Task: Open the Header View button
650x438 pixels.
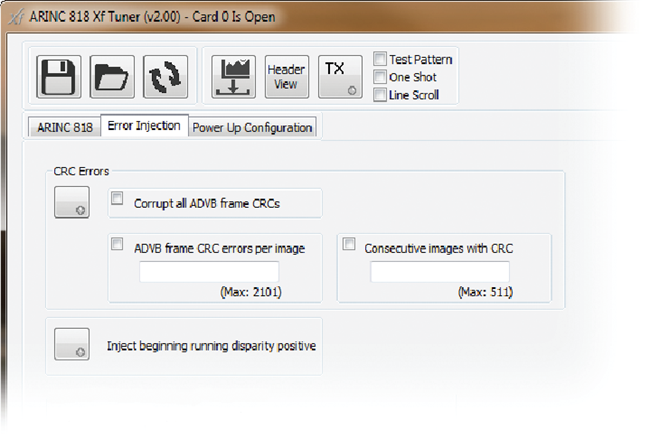Action: [x=287, y=77]
